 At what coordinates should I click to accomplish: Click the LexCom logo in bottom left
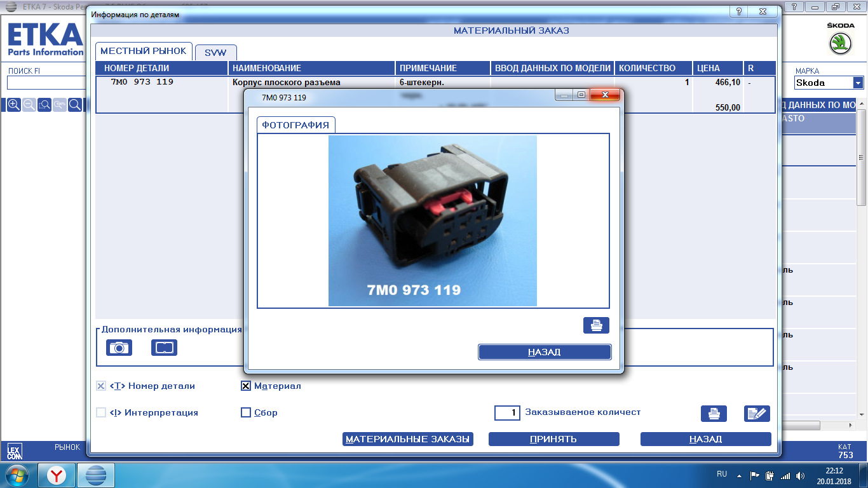point(14,452)
